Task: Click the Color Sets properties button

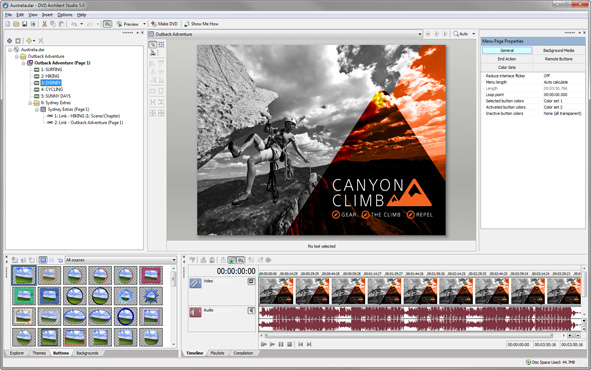Action: pyautogui.click(x=507, y=67)
